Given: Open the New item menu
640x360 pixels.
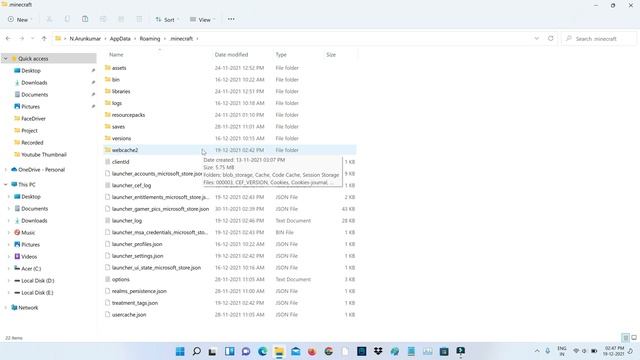Looking at the screenshot, I should 19,19.
